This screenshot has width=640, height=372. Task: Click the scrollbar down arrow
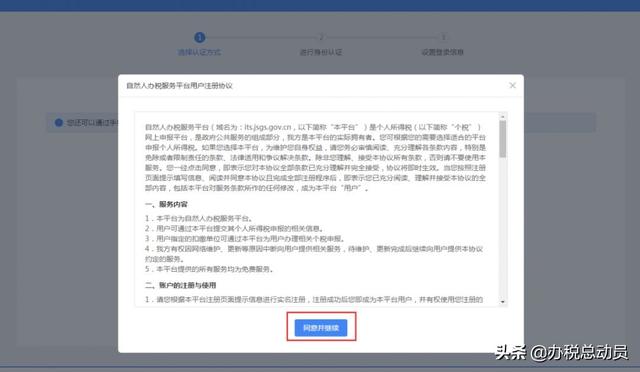pyautogui.click(x=503, y=302)
